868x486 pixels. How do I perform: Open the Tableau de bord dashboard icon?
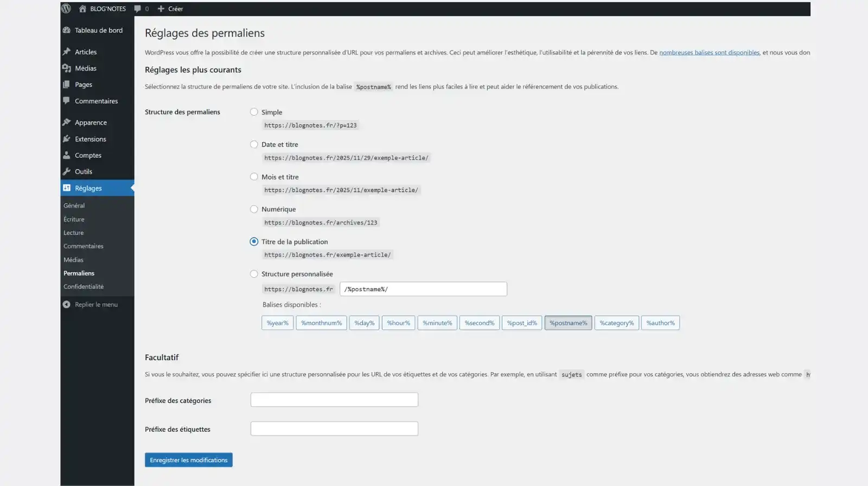[x=67, y=30]
